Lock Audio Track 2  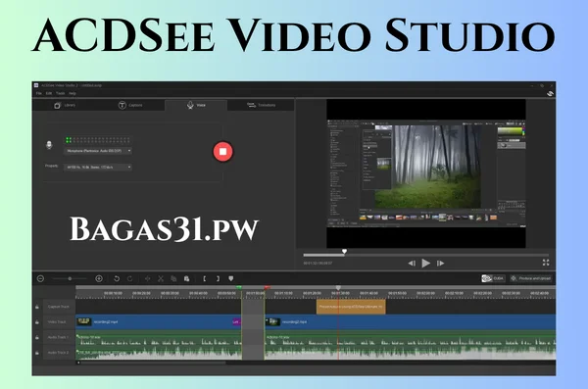point(37,353)
